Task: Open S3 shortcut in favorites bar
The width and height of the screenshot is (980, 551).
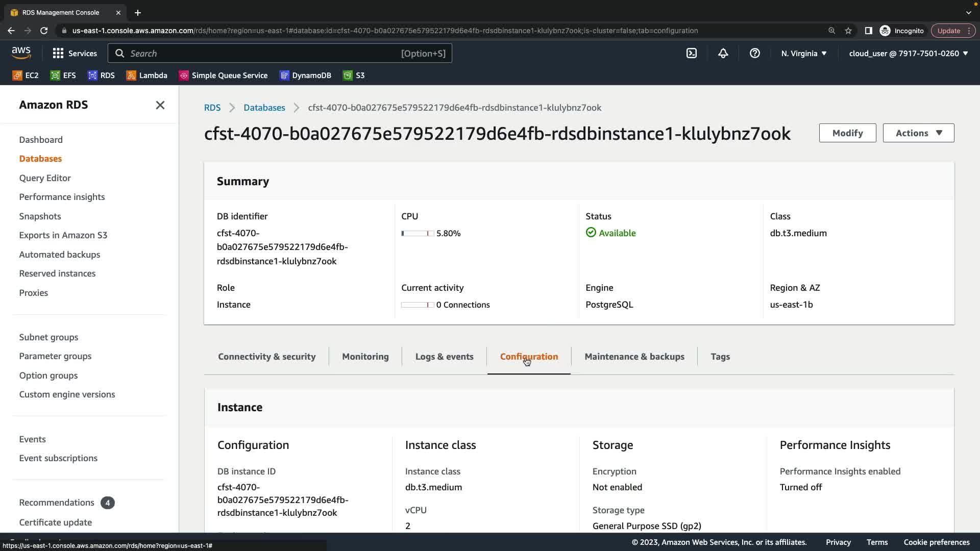Action: pyautogui.click(x=354, y=76)
